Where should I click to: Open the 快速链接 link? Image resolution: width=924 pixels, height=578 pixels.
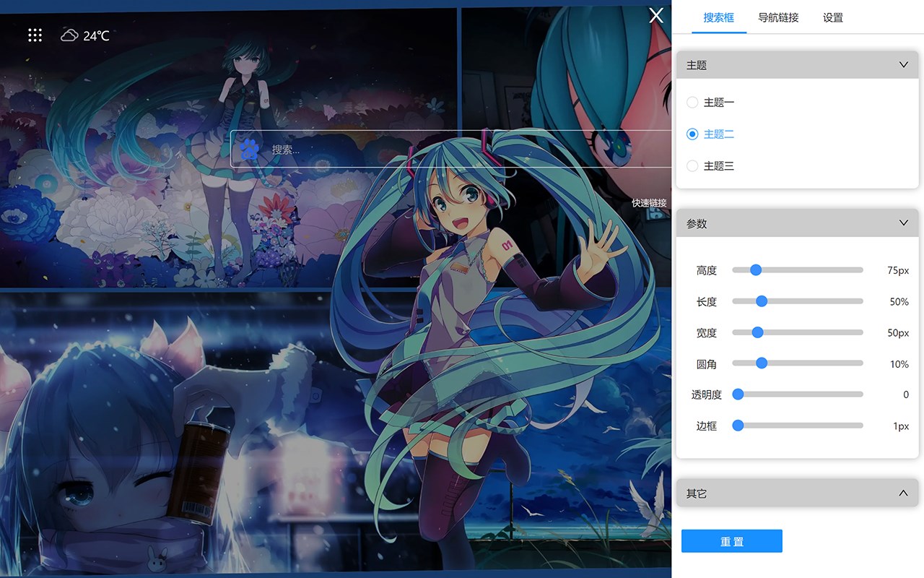point(649,203)
